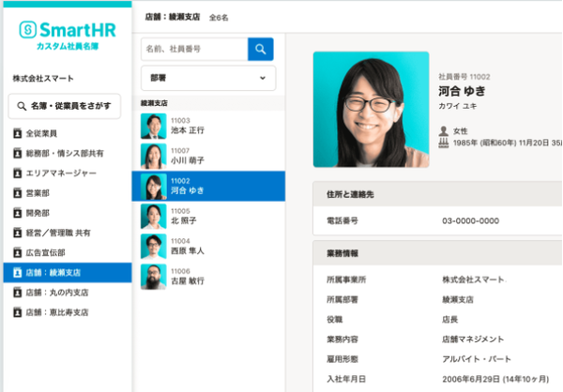Click the list thumbnail of 河合 ゆき
The width and height of the screenshot is (563, 392).
click(154, 187)
